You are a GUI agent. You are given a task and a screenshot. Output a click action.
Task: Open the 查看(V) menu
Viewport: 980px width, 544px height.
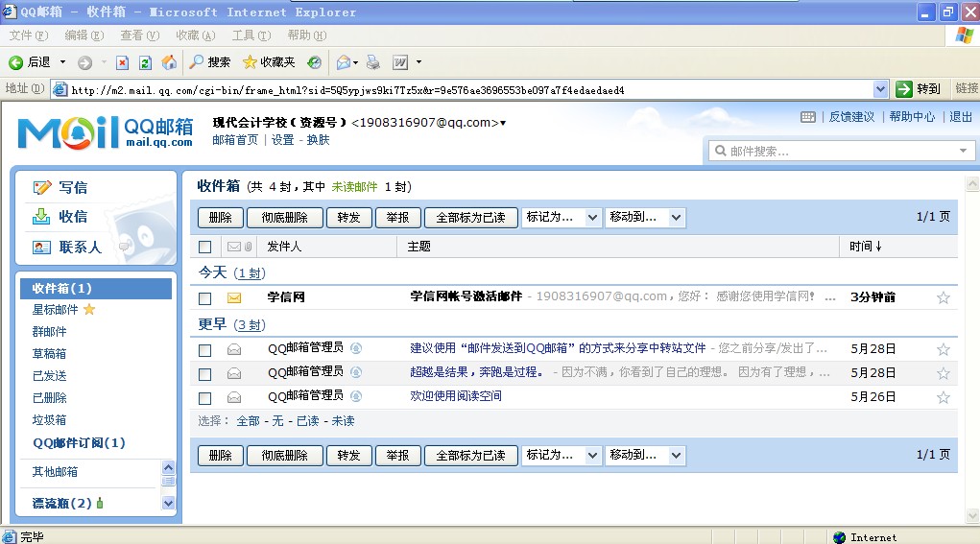click(x=140, y=35)
